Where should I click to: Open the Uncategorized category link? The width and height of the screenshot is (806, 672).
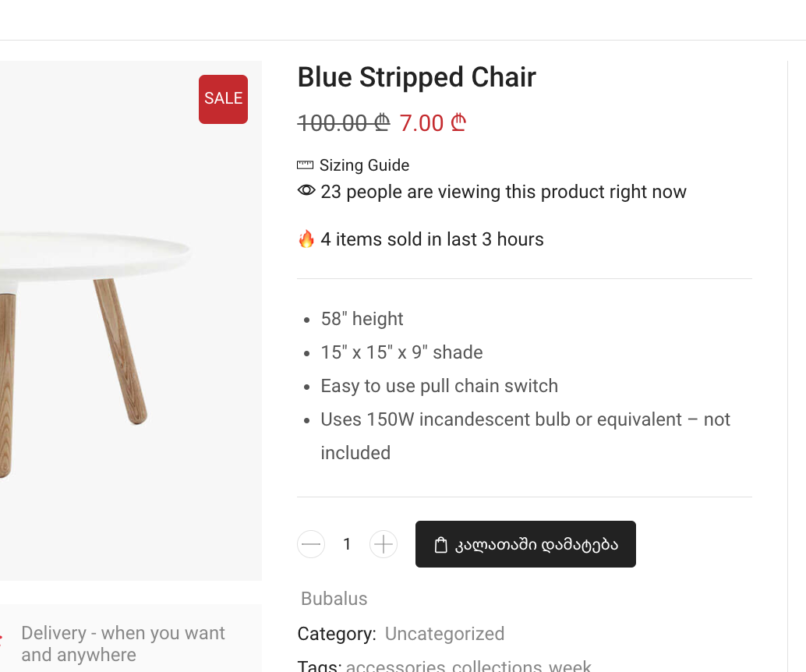tap(444, 634)
